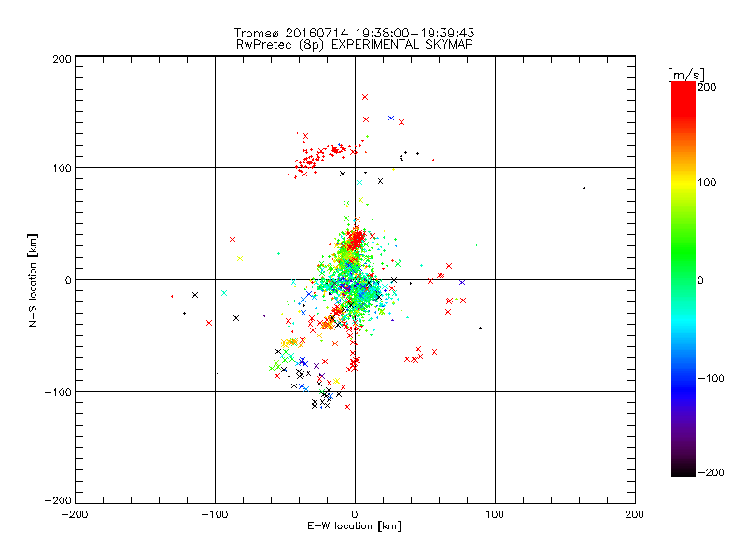Click the y-axis tick label '200'
Screen dimensions: 747x560
coord(63,59)
